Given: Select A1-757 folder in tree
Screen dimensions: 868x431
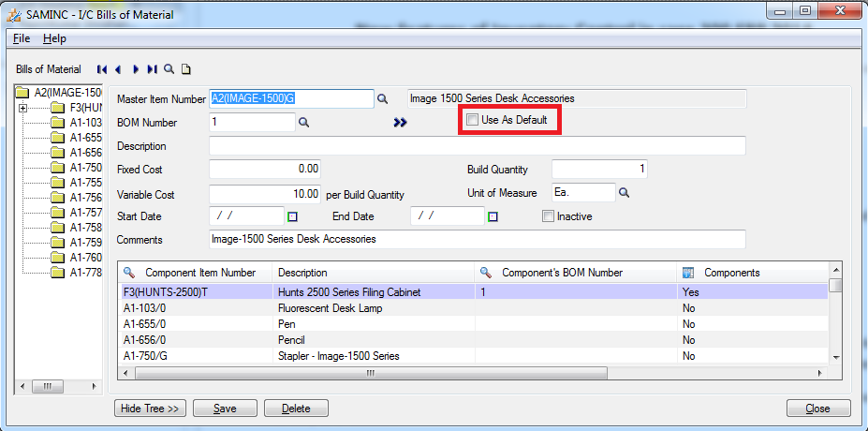Looking at the screenshot, I should coord(76,212).
